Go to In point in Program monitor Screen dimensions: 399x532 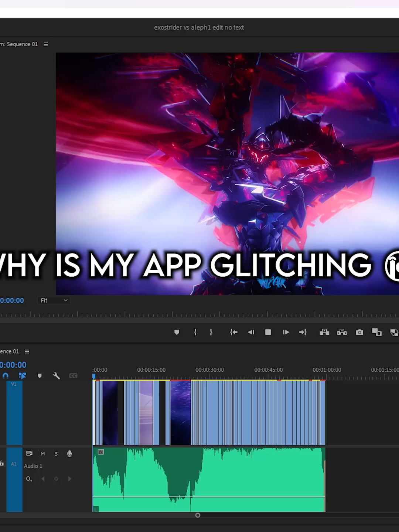233,332
